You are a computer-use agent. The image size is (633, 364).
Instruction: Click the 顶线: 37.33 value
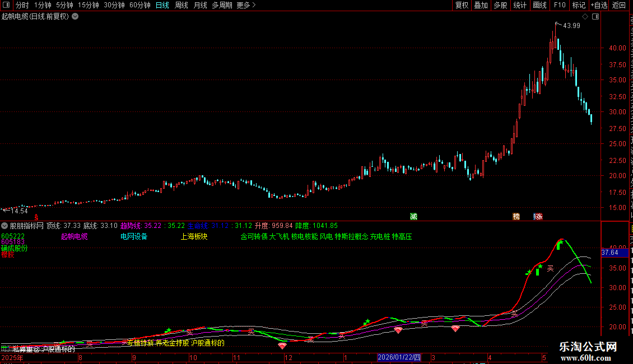(x=63, y=226)
